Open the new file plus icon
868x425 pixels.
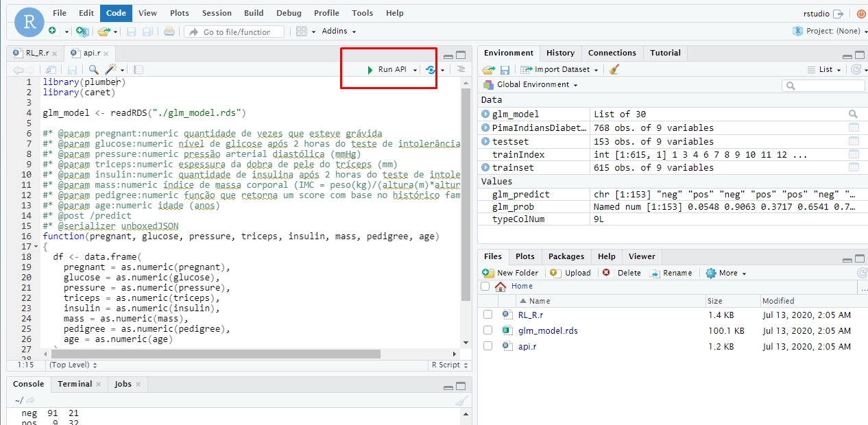pos(53,32)
